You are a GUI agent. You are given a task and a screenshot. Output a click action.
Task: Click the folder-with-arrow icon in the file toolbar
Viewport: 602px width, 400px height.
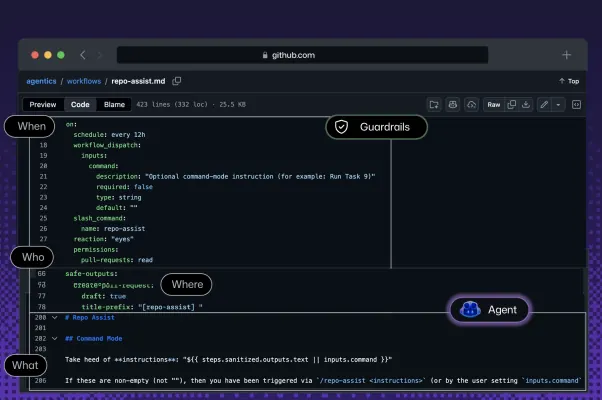click(434, 104)
